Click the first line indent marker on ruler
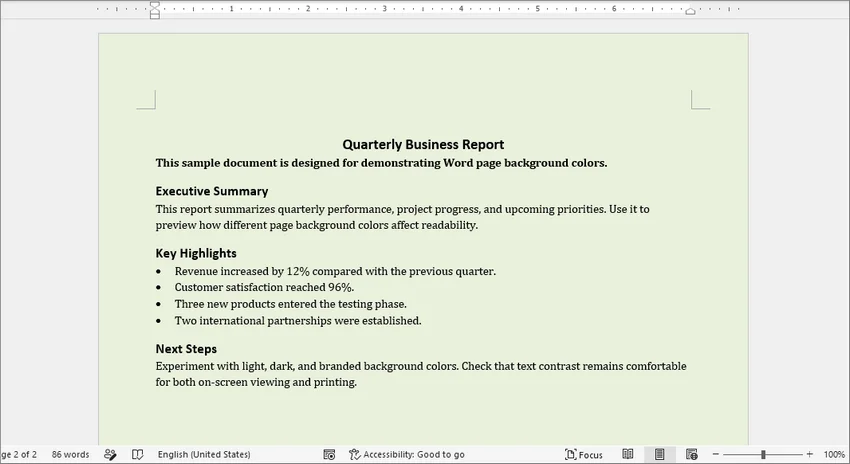This screenshot has height=464, width=850. click(154, 5)
